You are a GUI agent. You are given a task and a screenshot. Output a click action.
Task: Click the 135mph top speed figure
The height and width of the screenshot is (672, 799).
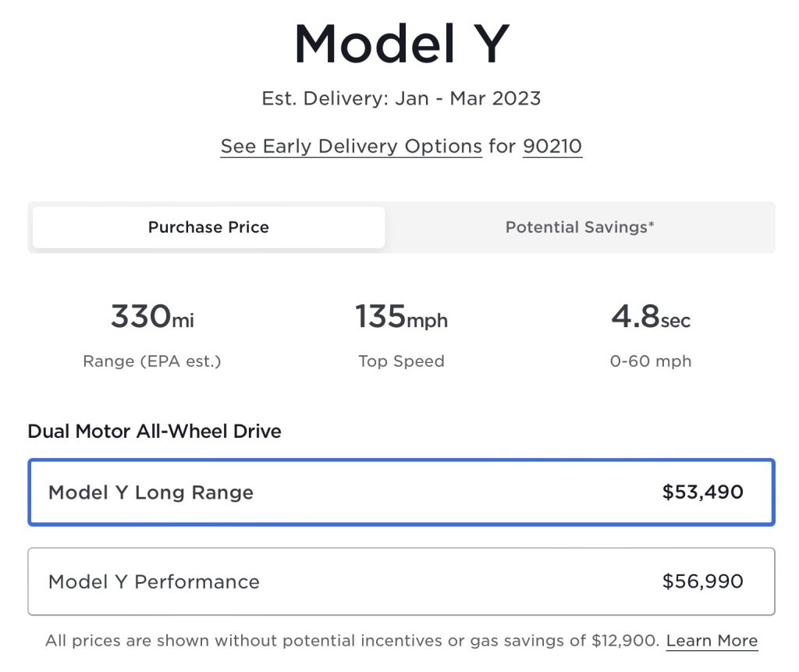point(401,317)
